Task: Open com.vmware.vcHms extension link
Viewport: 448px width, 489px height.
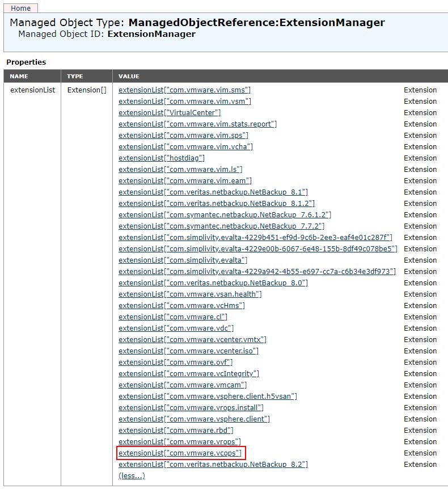Action: pos(182,306)
